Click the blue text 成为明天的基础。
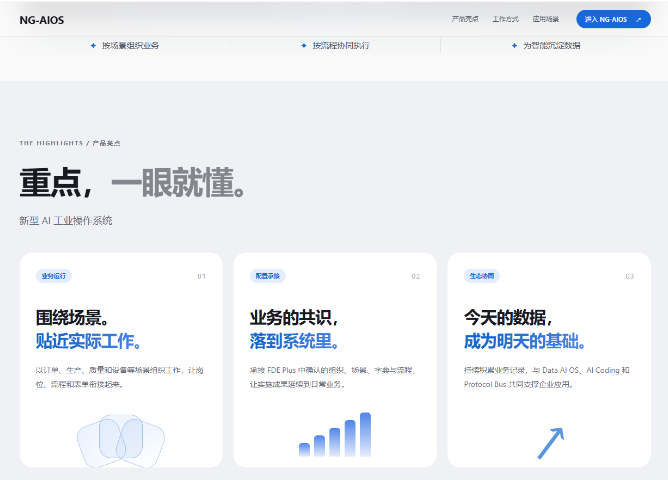This screenshot has width=668, height=480. point(524,341)
